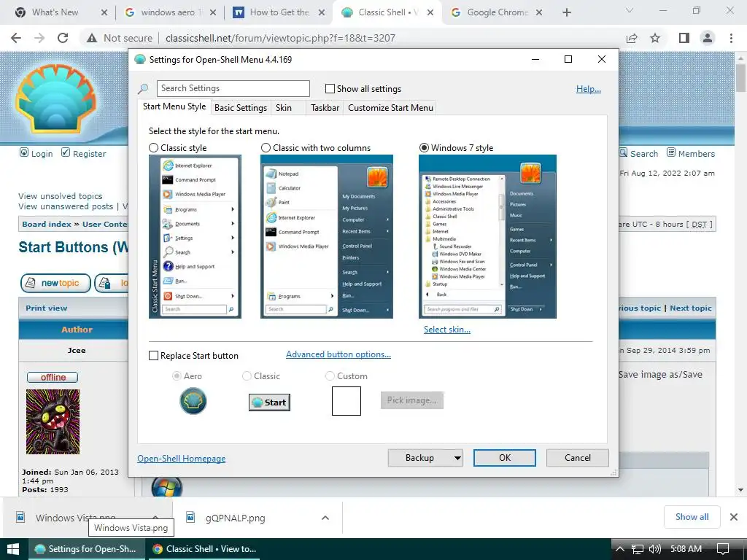Image resolution: width=747 pixels, height=560 pixels.
Task: Click the new topic forum button
Action: coord(55,283)
